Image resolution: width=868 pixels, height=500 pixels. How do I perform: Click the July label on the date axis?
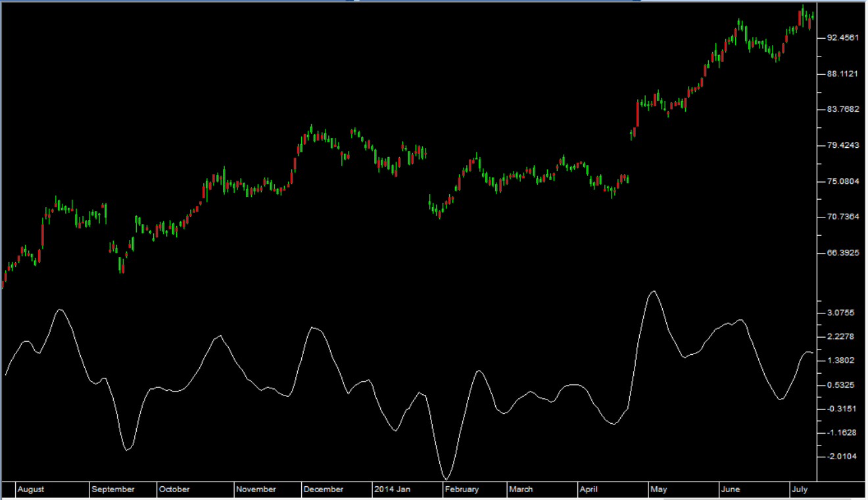click(799, 489)
